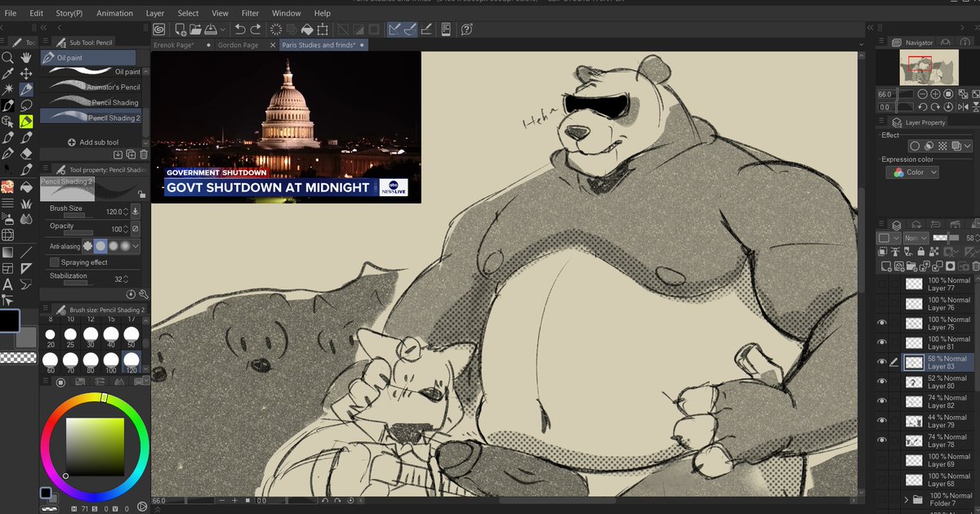
Task: Toggle visibility of Layer 78
Action: 882,440
